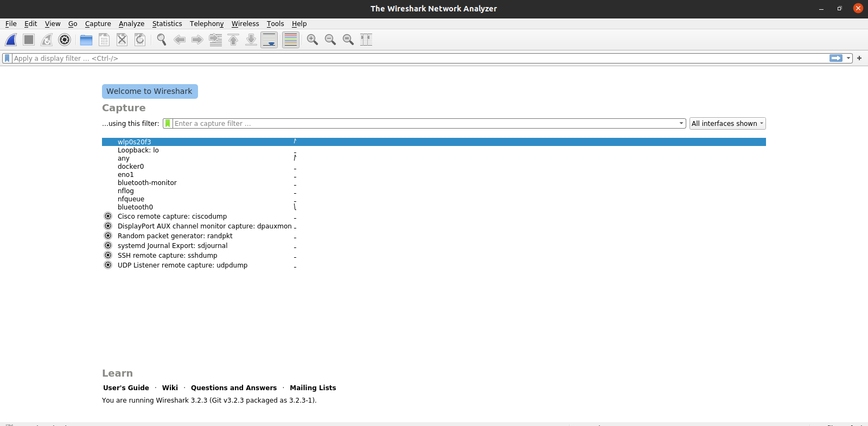
Task: Open settings gear for UDP Listener udpdump
Action: pos(108,265)
